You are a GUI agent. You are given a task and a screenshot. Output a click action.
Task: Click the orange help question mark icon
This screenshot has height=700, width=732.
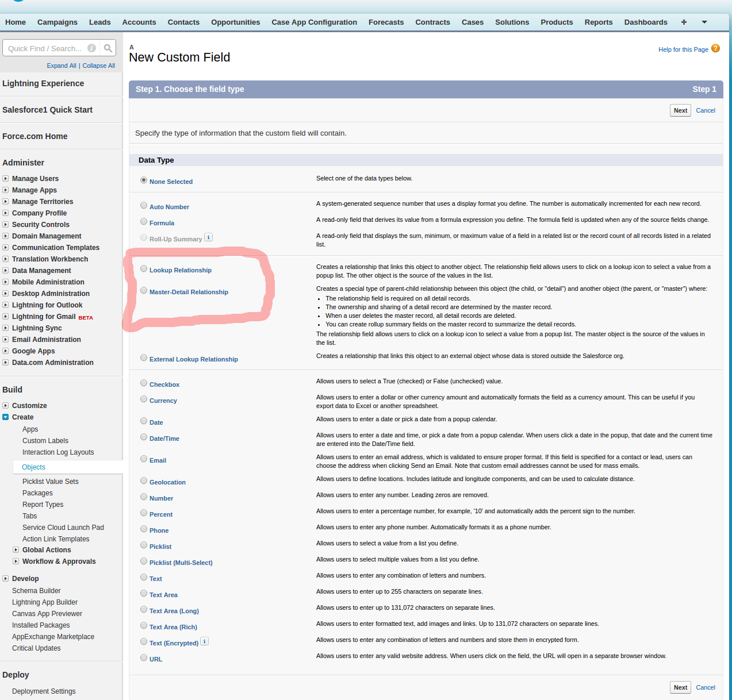point(715,48)
